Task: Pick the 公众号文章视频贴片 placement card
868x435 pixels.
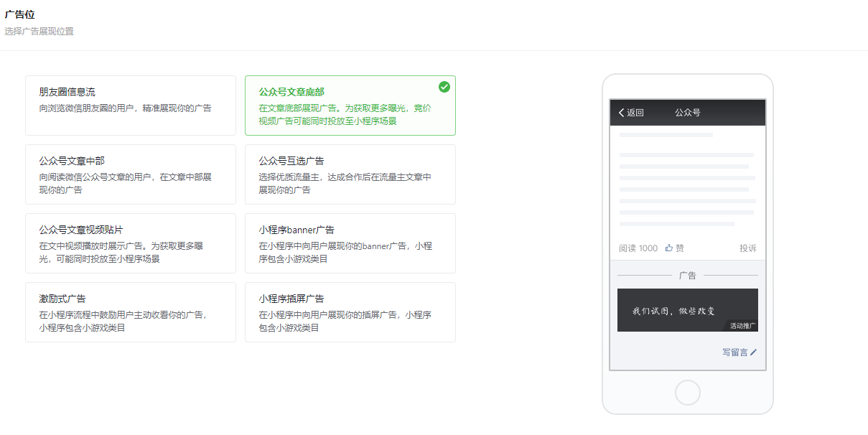Action: 130,243
